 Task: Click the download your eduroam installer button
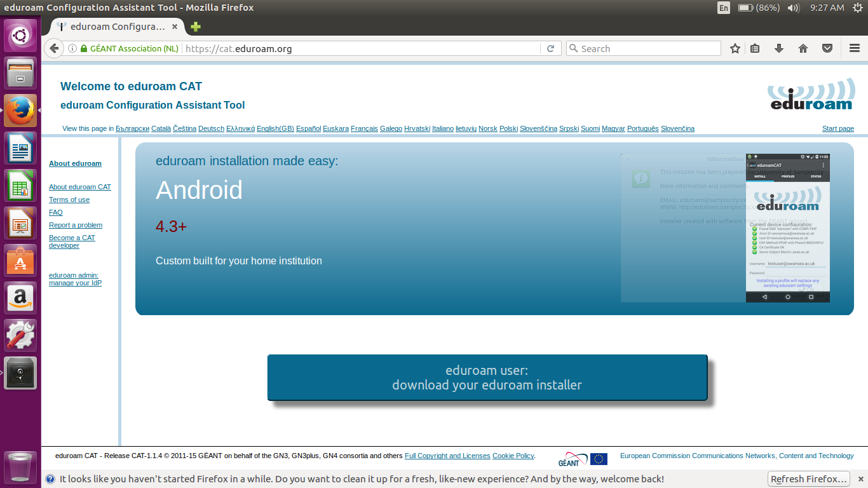pos(487,377)
